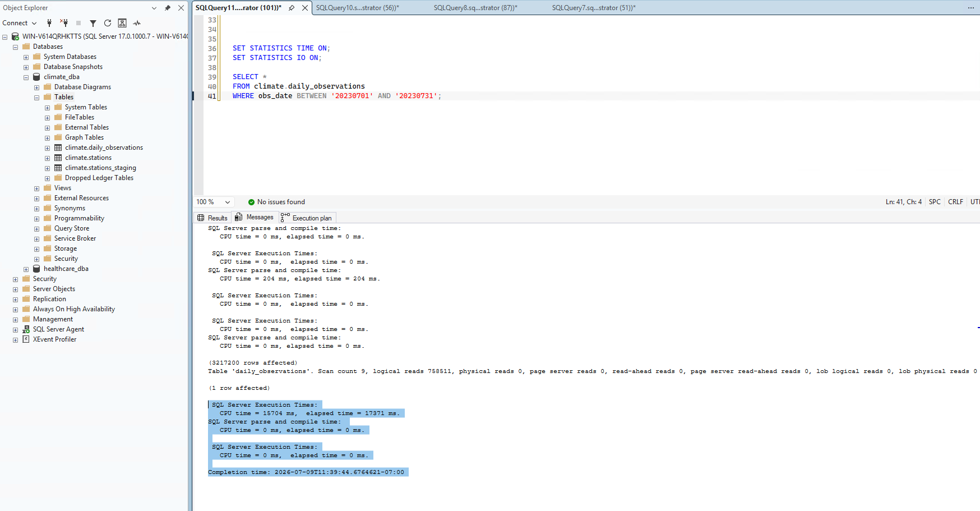Pin the SQLQuery11 tab
Image resolution: width=980 pixels, height=511 pixels.
coord(292,8)
